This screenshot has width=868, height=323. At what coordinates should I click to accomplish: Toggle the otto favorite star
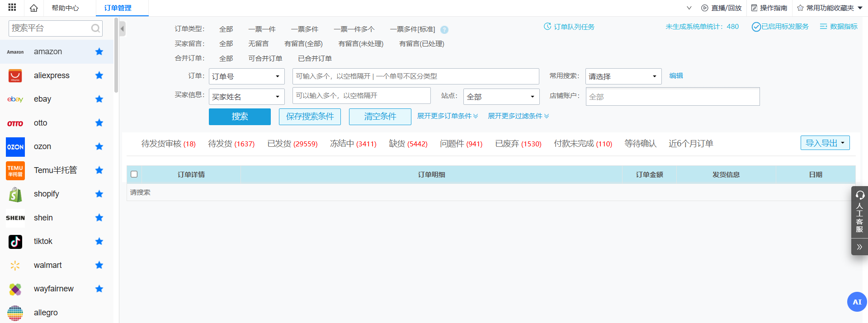point(99,123)
